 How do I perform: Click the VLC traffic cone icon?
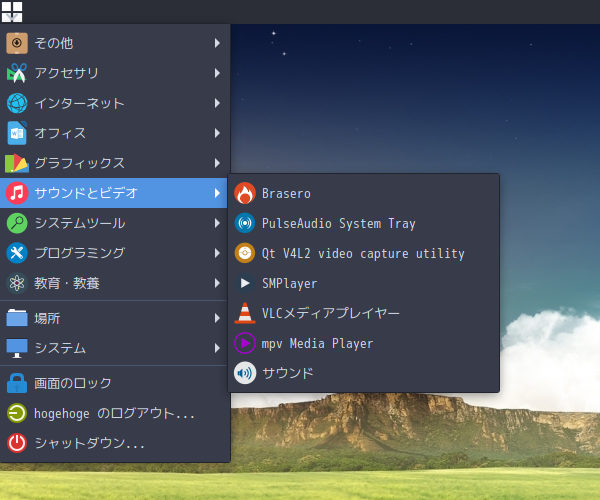point(245,313)
